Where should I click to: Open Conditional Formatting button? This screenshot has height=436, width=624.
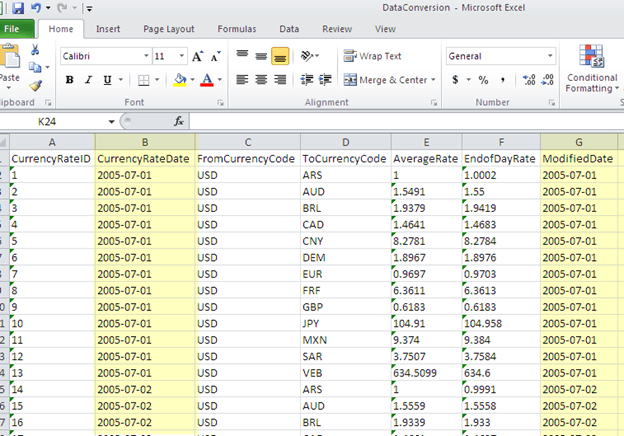592,70
